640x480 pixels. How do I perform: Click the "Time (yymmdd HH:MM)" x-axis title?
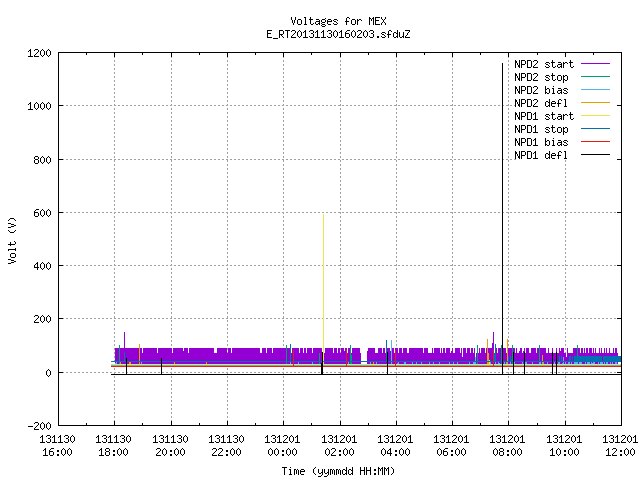tap(338, 471)
